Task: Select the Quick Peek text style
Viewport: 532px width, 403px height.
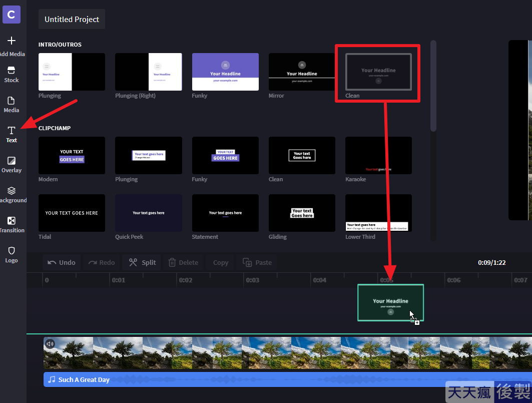Action: [149, 213]
